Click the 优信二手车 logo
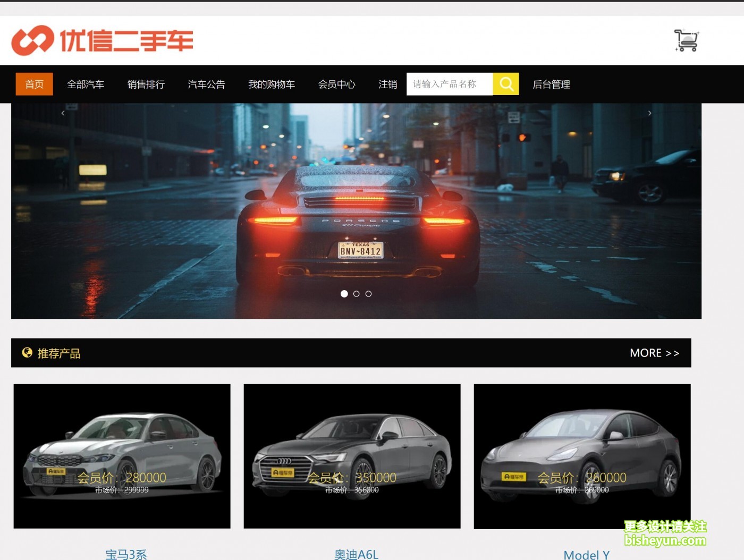This screenshot has width=744, height=560. pyautogui.click(x=102, y=40)
